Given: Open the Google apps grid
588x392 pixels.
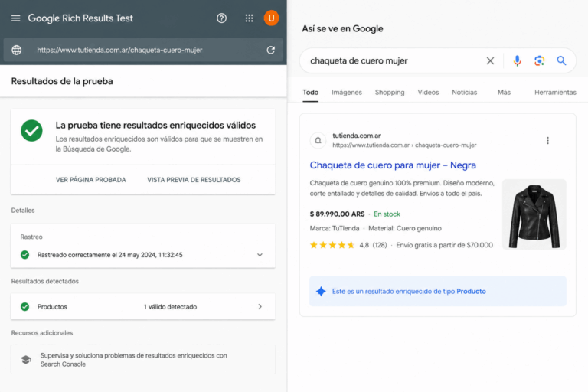Looking at the screenshot, I should pyautogui.click(x=249, y=18).
